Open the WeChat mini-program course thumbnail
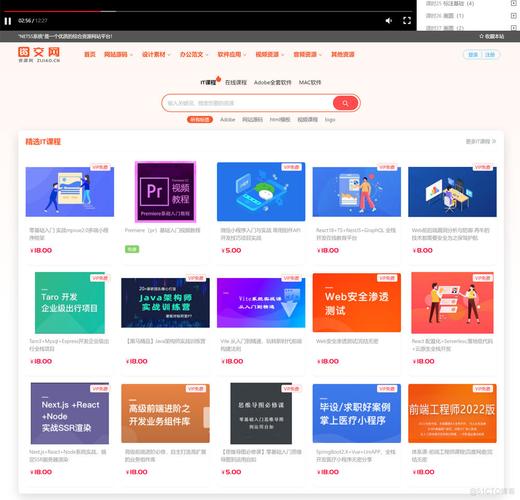 pyautogui.click(x=261, y=192)
